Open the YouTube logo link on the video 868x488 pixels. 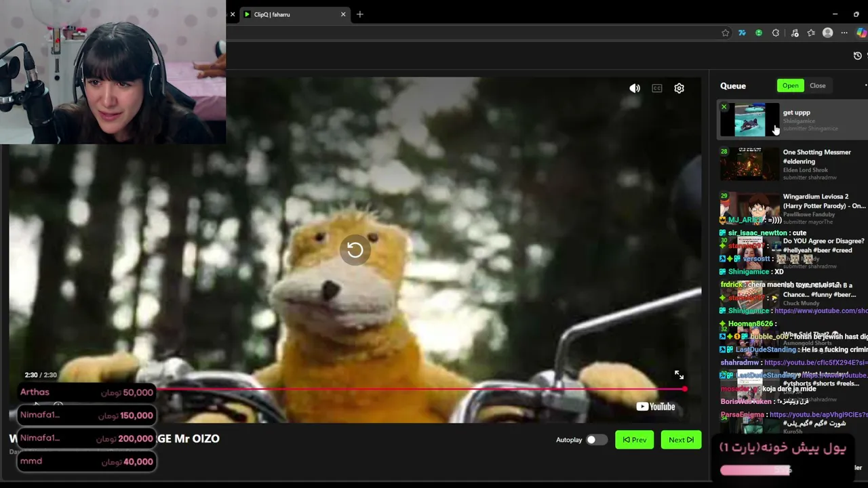pos(655,407)
